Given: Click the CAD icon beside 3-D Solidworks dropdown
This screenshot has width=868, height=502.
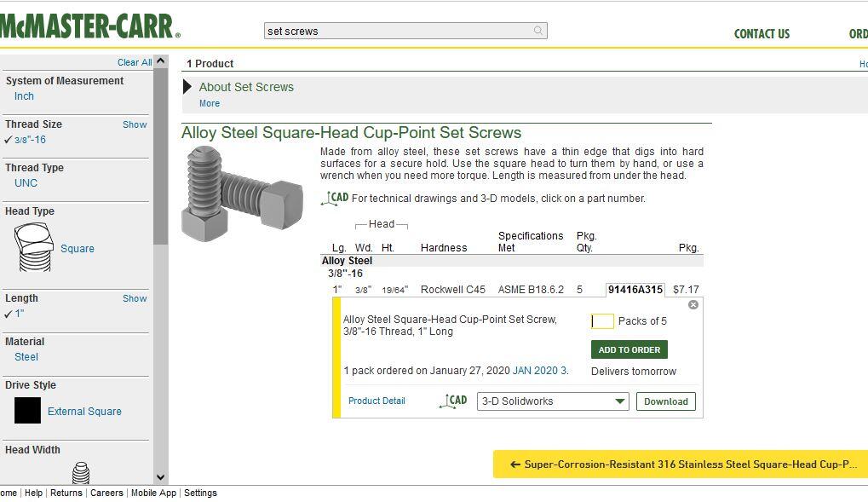Looking at the screenshot, I should tap(453, 401).
